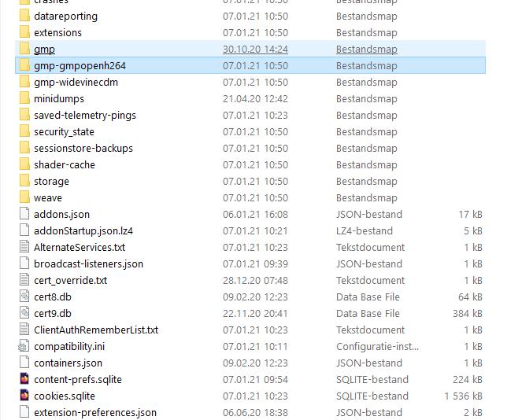
Task: Click the weave folder icon
Action: coord(24,197)
